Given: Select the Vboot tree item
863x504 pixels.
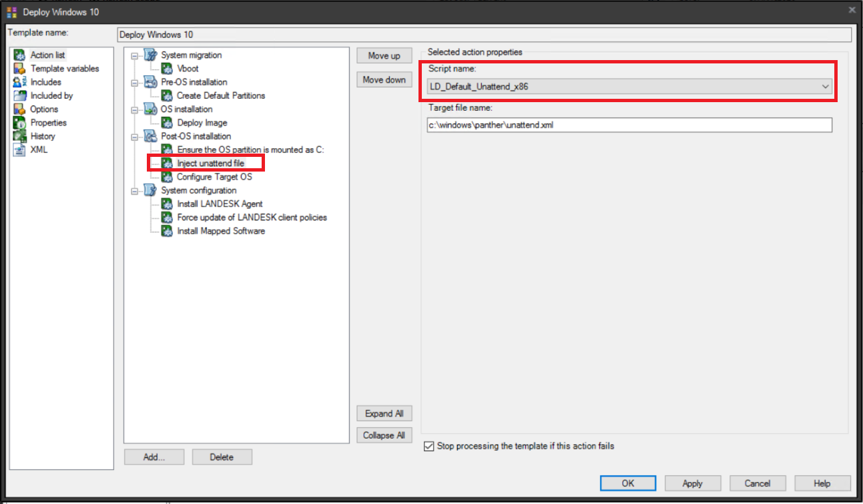Looking at the screenshot, I should (188, 69).
